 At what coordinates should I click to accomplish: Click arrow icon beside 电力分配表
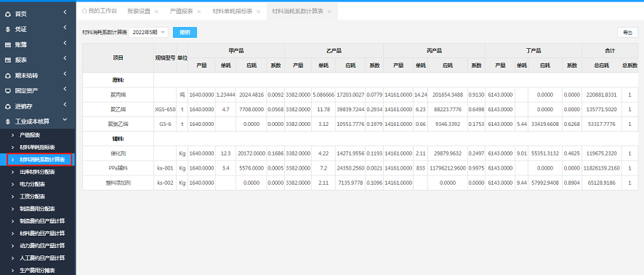pyautogui.click(x=13, y=184)
